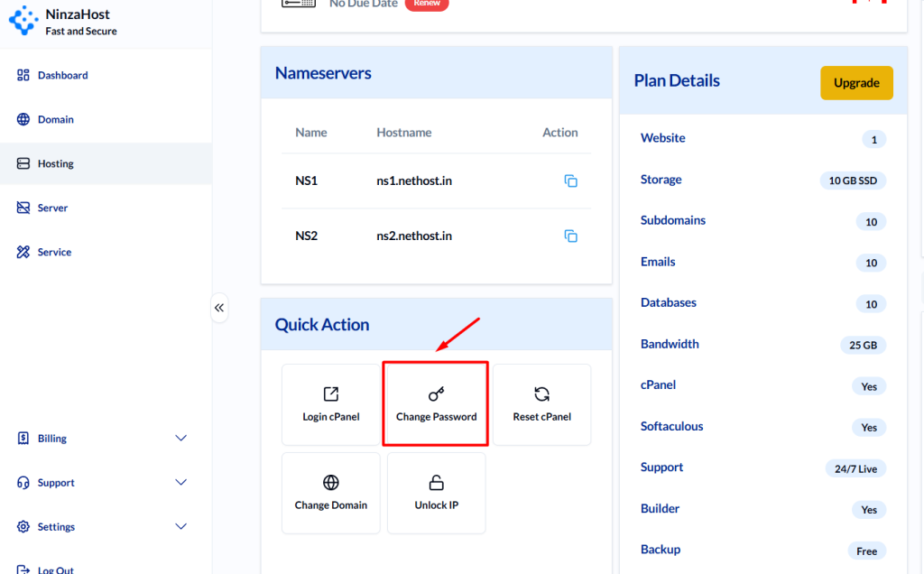924x574 pixels.
Task: Click the Softaculous plan label
Action: 671,426
